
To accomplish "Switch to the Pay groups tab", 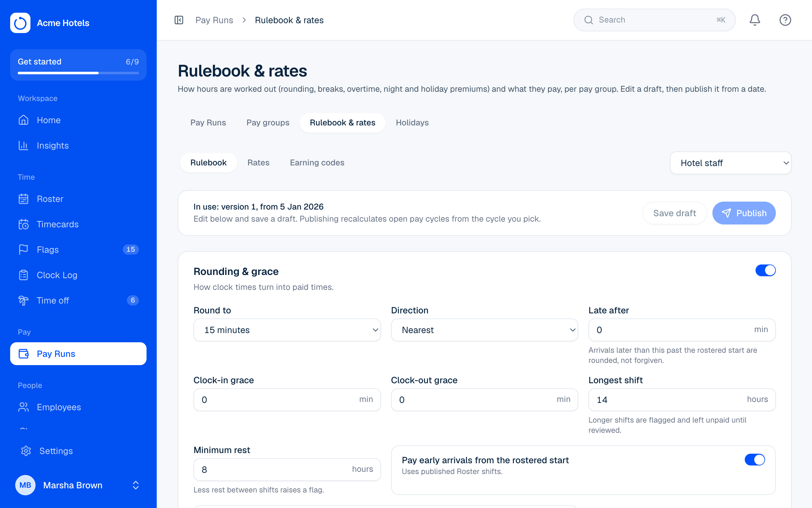I will (x=268, y=123).
